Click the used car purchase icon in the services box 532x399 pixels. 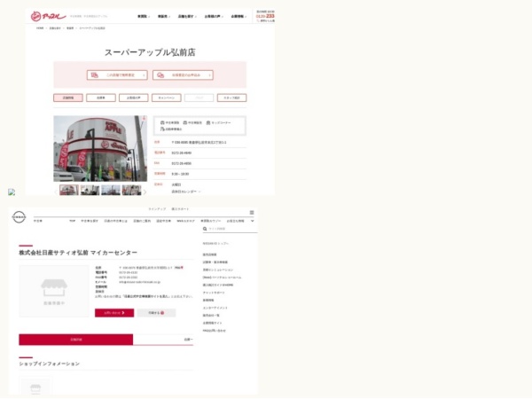click(x=162, y=122)
